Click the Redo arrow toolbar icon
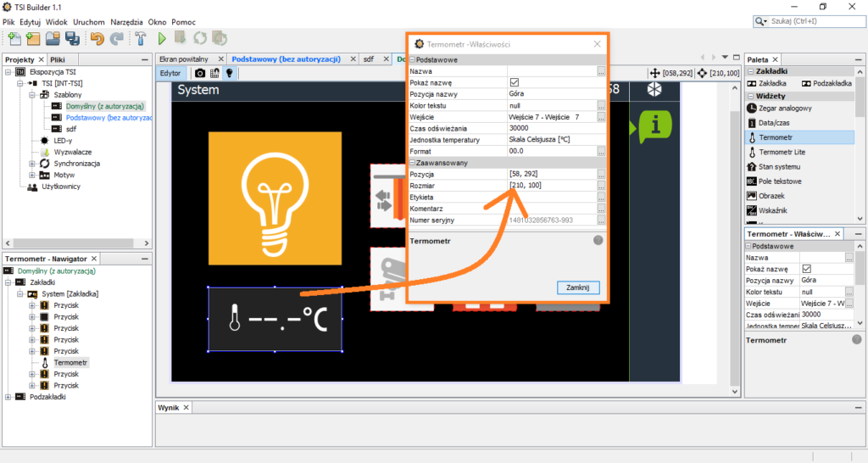 pyautogui.click(x=116, y=38)
